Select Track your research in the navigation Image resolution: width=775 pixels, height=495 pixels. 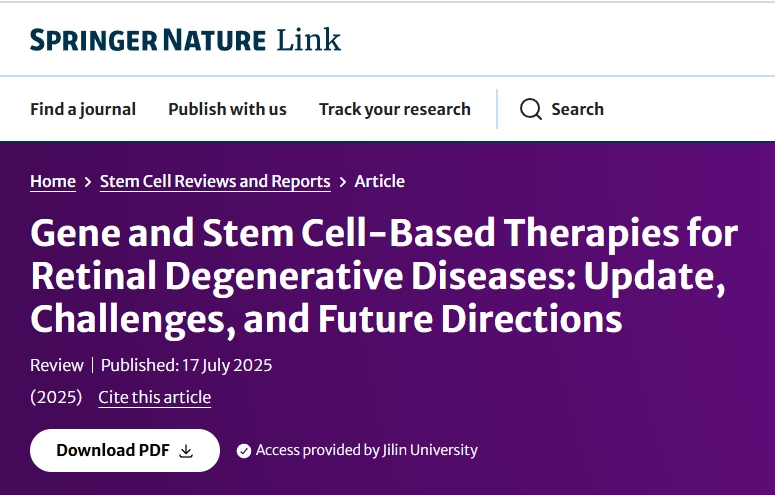pyautogui.click(x=394, y=109)
